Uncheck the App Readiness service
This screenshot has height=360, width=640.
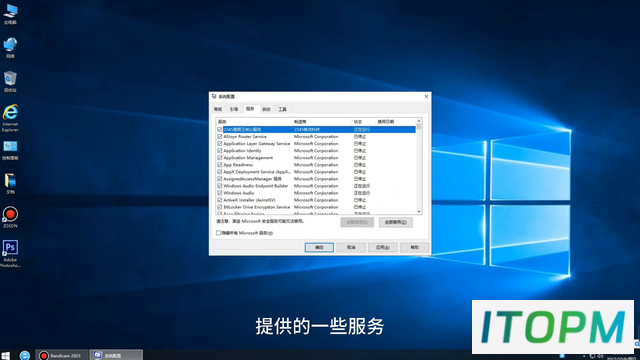click(x=220, y=165)
